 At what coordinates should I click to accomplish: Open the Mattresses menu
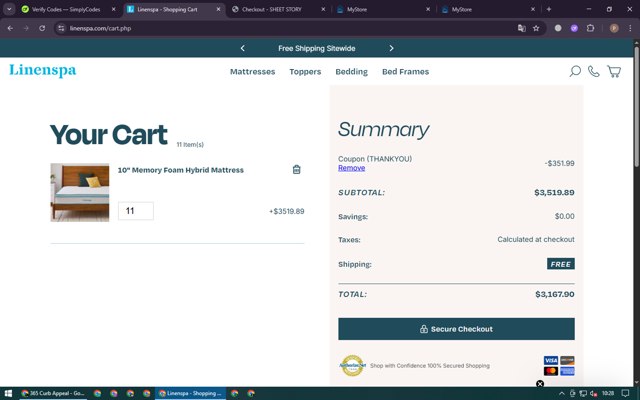pos(252,71)
